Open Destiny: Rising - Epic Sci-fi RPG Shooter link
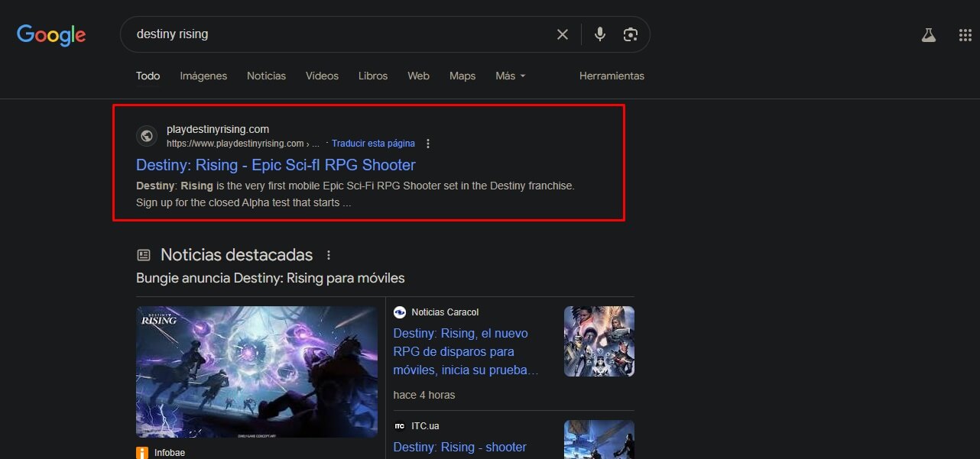This screenshot has width=980, height=459. [x=276, y=165]
